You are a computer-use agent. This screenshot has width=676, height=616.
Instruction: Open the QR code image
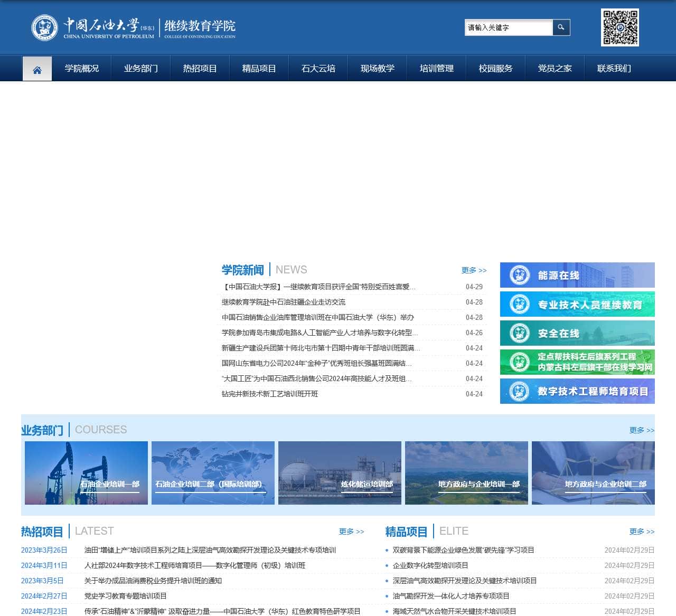(620, 27)
